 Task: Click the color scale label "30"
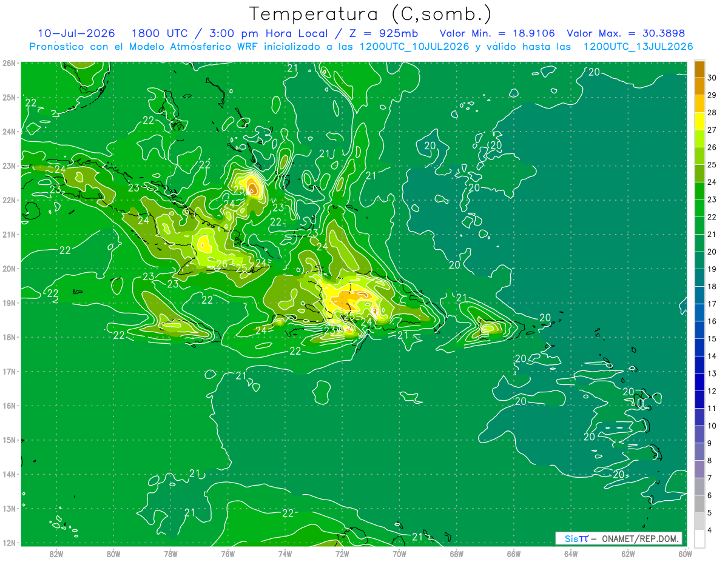pyautogui.click(x=712, y=78)
